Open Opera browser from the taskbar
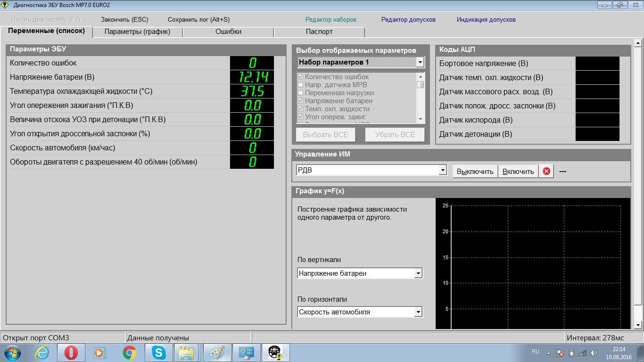The image size is (644, 362). [x=71, y=353]
